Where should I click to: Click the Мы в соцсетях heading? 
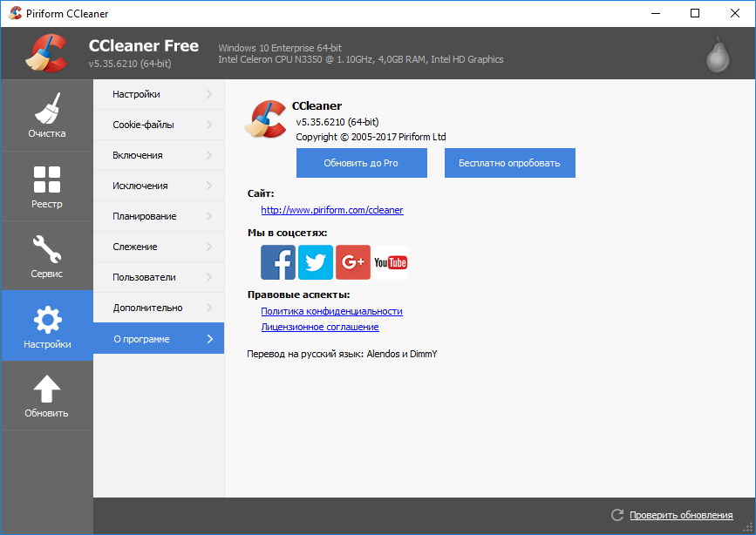coord(288,233)
